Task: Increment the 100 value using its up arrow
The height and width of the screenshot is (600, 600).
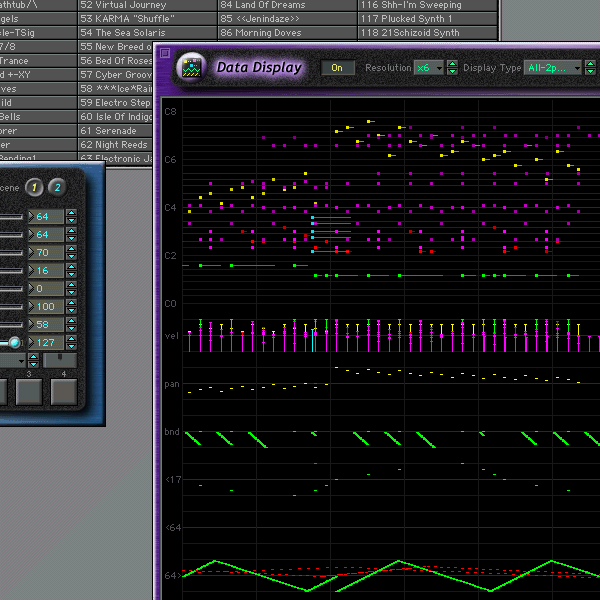Action: tap(71, 303)
